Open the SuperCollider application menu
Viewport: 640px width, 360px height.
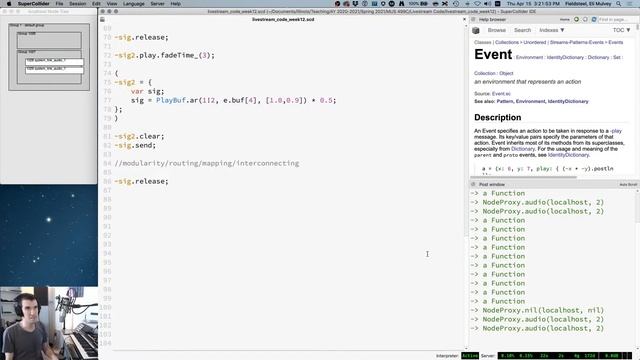coord(33,4)
